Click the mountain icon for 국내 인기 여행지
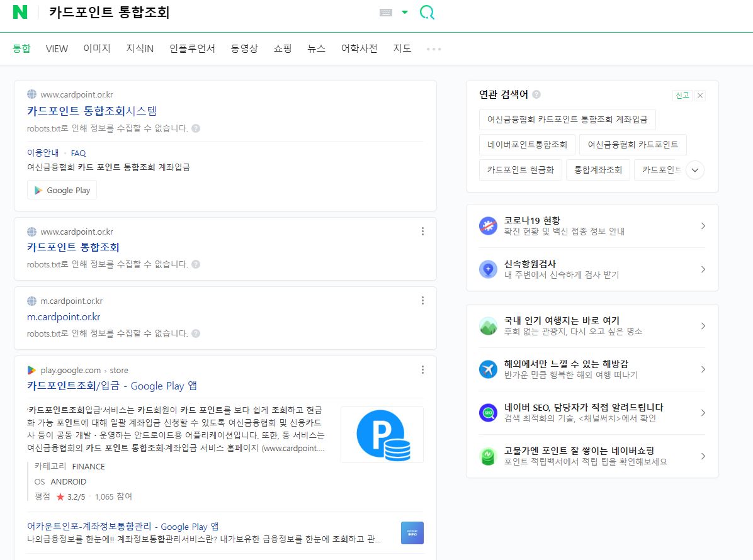753x560 pixels. 489,326
